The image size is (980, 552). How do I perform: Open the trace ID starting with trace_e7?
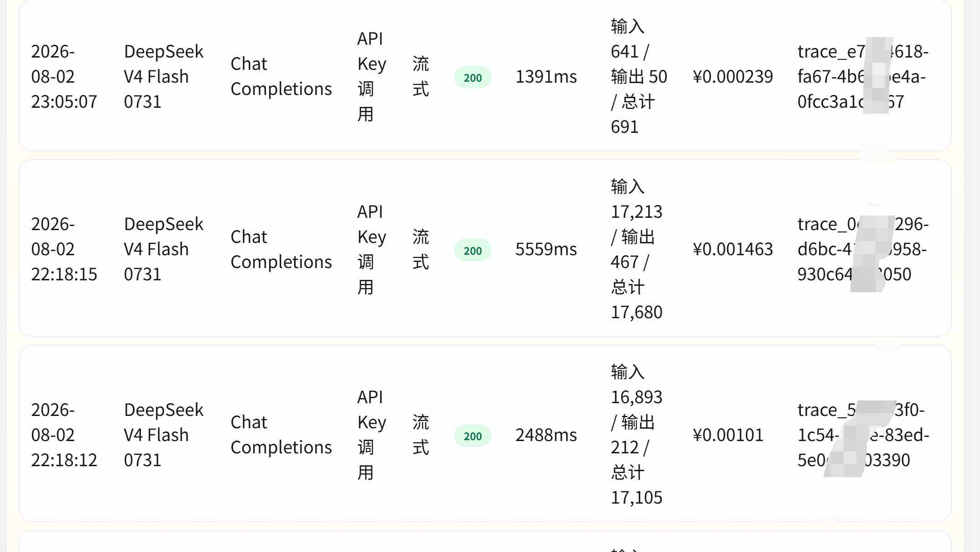coord(863,77)
